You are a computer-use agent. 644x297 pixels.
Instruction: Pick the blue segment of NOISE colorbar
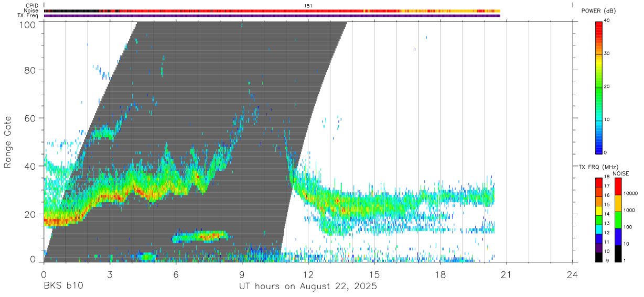click(617, 236)
